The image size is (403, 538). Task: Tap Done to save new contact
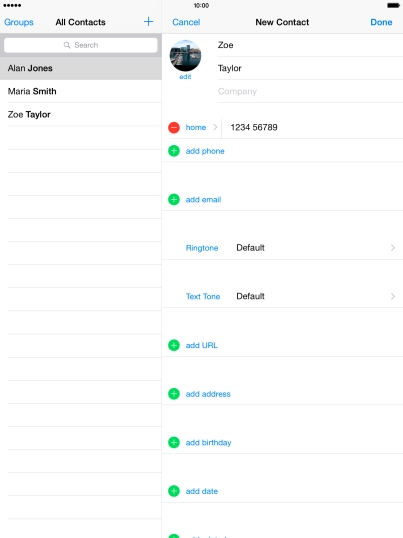[381, 22]
